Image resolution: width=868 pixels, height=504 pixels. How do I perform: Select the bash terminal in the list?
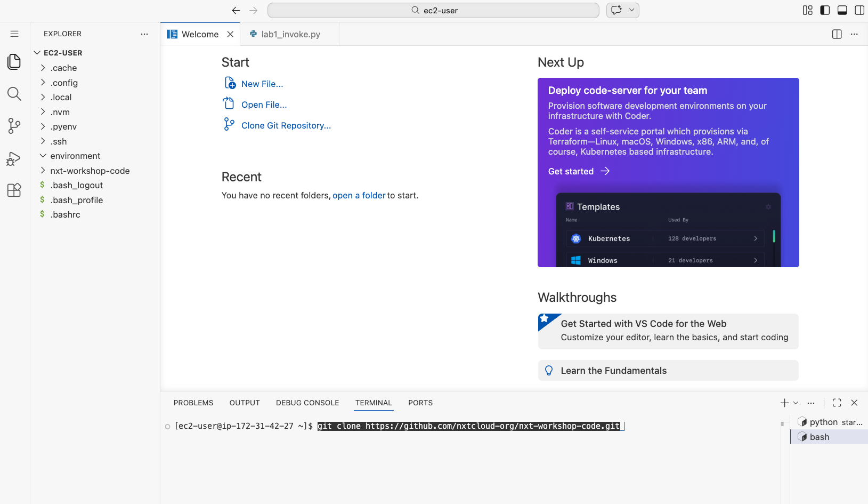tap(829, 437)
